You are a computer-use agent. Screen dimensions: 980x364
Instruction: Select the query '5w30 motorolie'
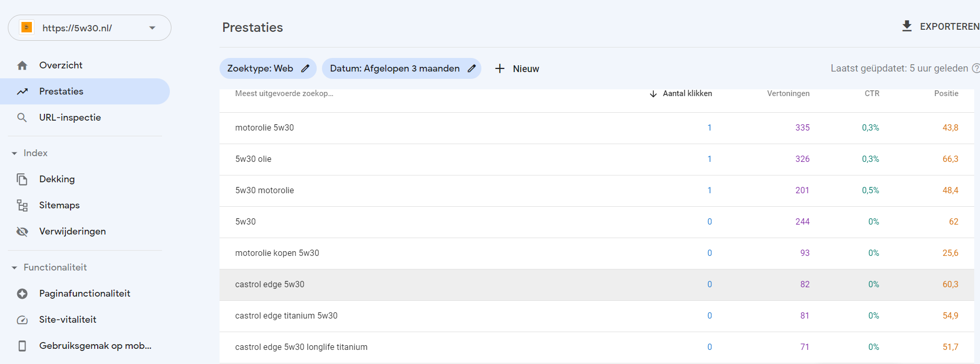(264, 191)
